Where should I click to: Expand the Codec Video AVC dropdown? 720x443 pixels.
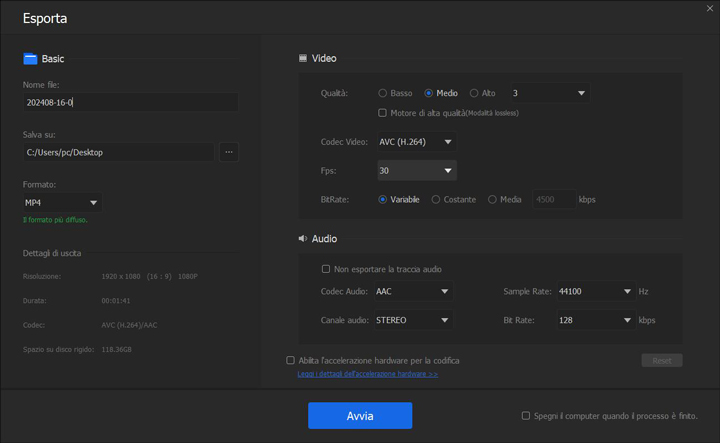click(416, 142)
